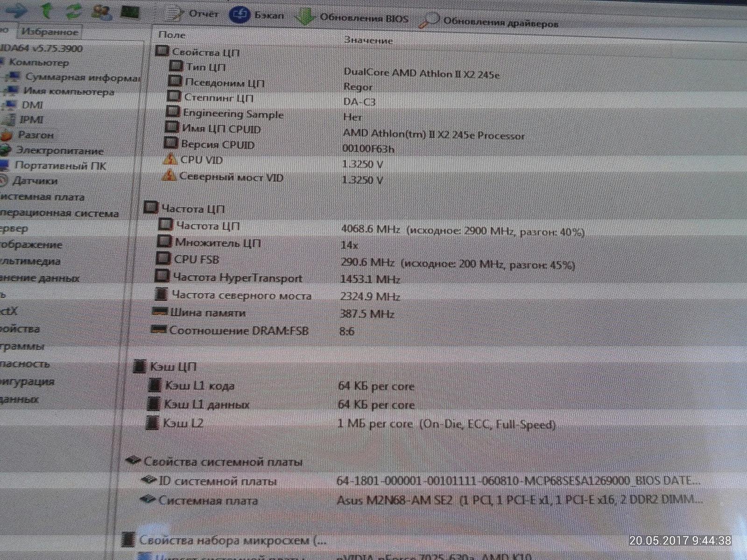Image resolution: width=747 pixels, height=560 pixels.
Task: Click the CPU VID warning icon
Action: pos(169,159)
